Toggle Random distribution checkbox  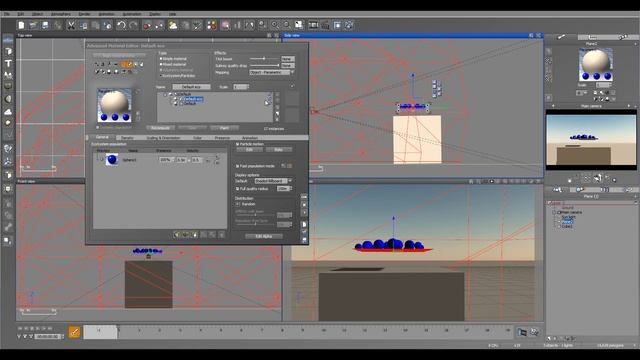[x=238, y=204]
